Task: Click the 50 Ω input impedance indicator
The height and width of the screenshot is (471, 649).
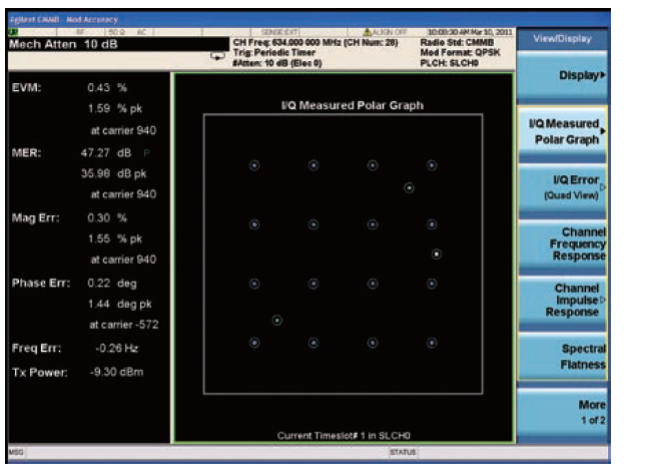Action: coord(117,32)
